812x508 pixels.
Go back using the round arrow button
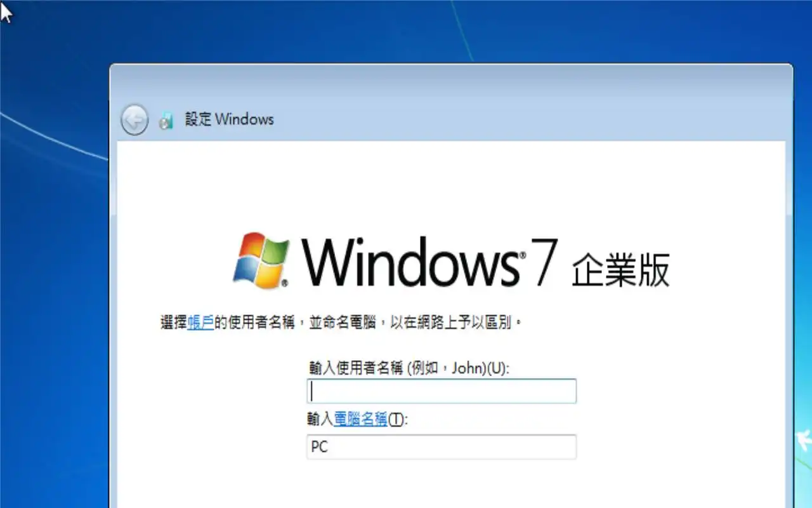pyautogui.click(x=134, y=119)
